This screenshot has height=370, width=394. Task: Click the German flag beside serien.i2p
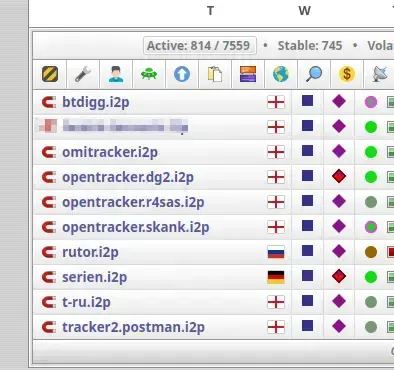click(x=276, y=277)
